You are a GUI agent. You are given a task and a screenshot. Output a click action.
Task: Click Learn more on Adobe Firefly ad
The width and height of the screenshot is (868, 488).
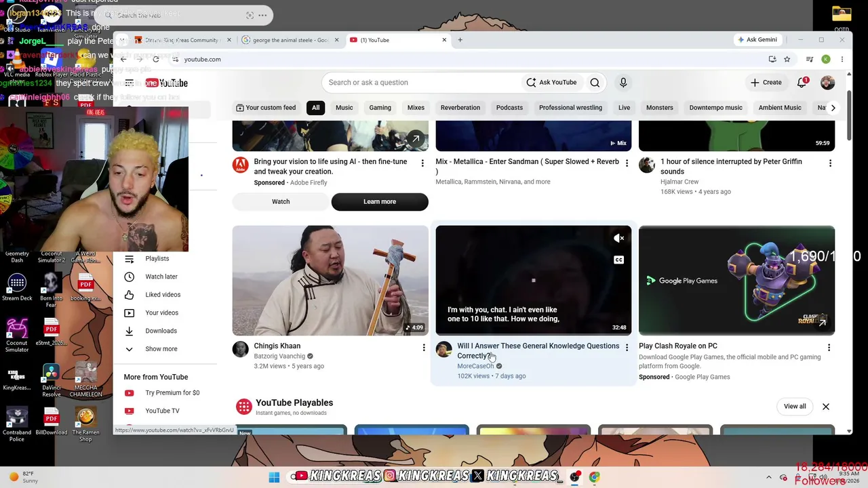click(380, 201)
